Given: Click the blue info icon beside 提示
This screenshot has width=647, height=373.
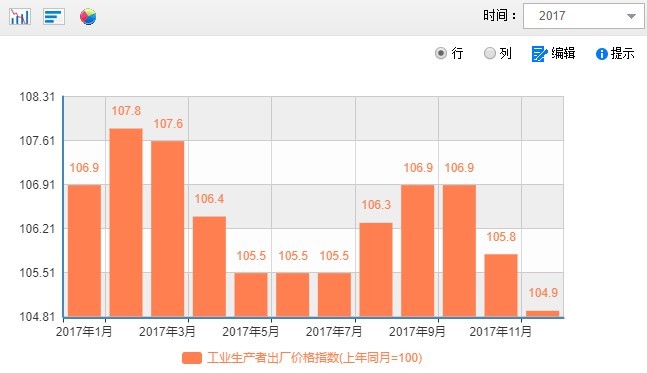Looking at the screenshot, I should pyautogui.click(x=602, y=54).
